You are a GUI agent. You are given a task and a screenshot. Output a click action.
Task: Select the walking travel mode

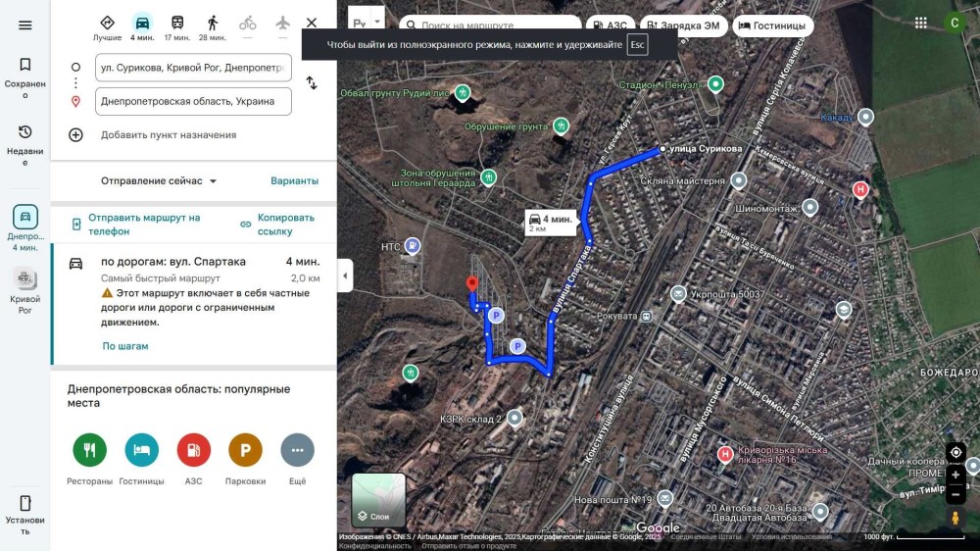point(213,23)
